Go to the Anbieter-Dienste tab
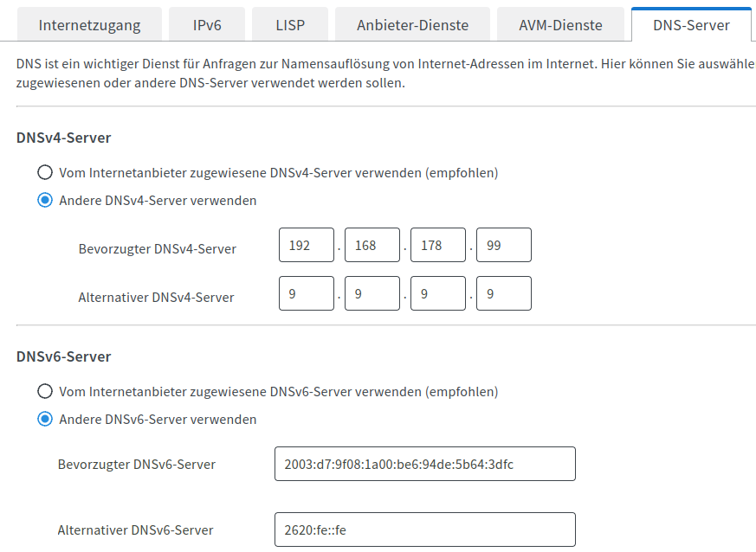This screenshot has height=552, width=756. coord(412,25)
